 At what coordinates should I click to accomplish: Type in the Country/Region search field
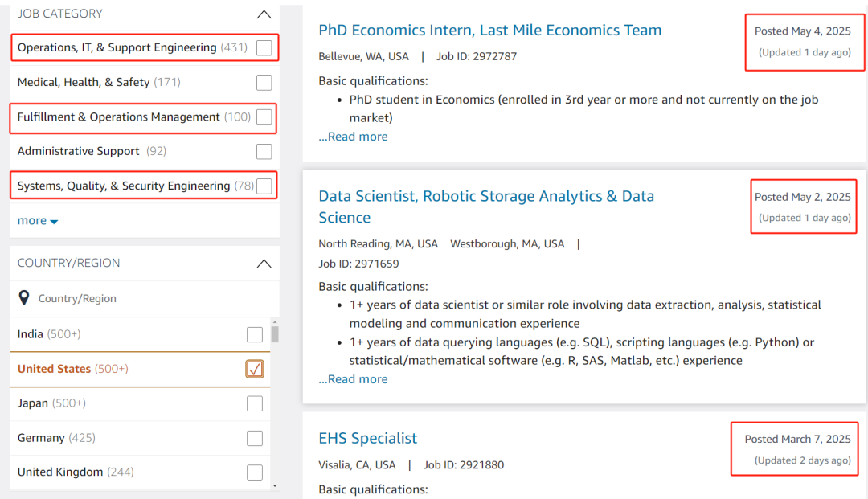point(145,299)
